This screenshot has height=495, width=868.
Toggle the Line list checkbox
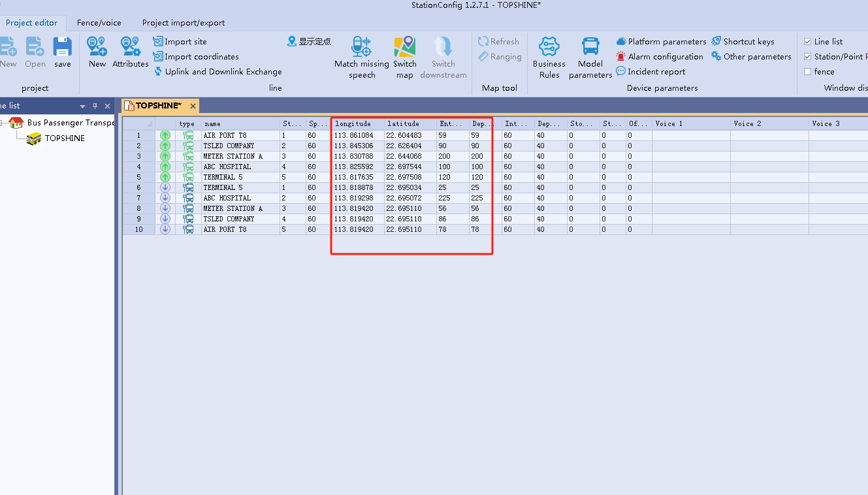point(808,42)
